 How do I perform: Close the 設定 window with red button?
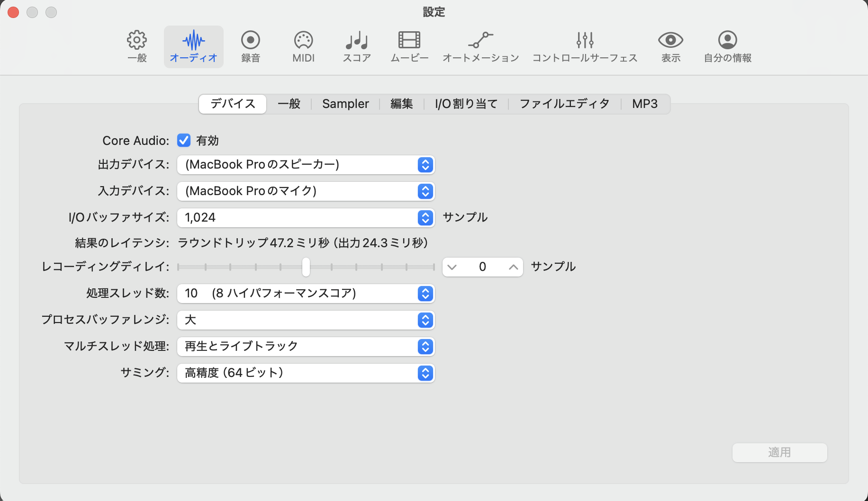point(13,12)
